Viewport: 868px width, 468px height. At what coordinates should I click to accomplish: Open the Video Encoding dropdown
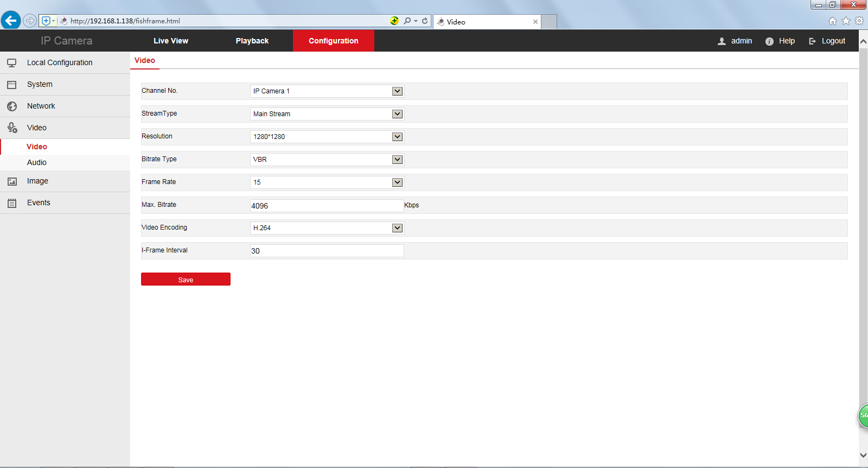pos(397,228)
